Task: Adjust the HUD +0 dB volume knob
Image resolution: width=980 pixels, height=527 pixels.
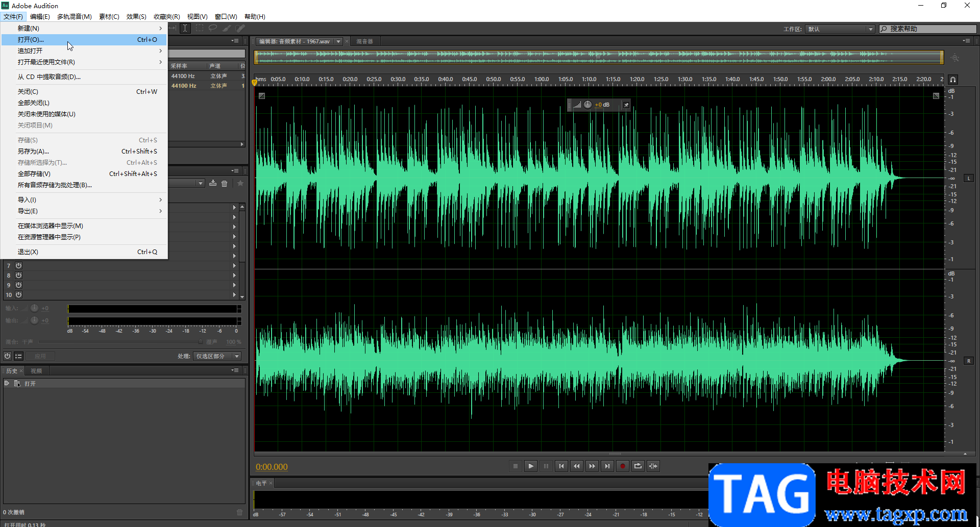Action: point(587,105)
